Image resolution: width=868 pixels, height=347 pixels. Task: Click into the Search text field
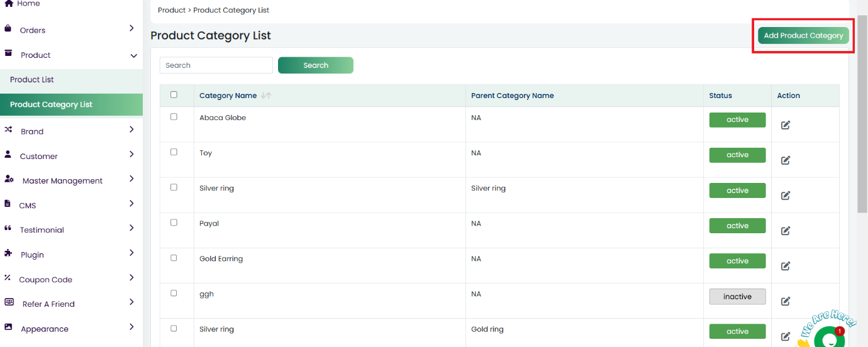[216, 65]
